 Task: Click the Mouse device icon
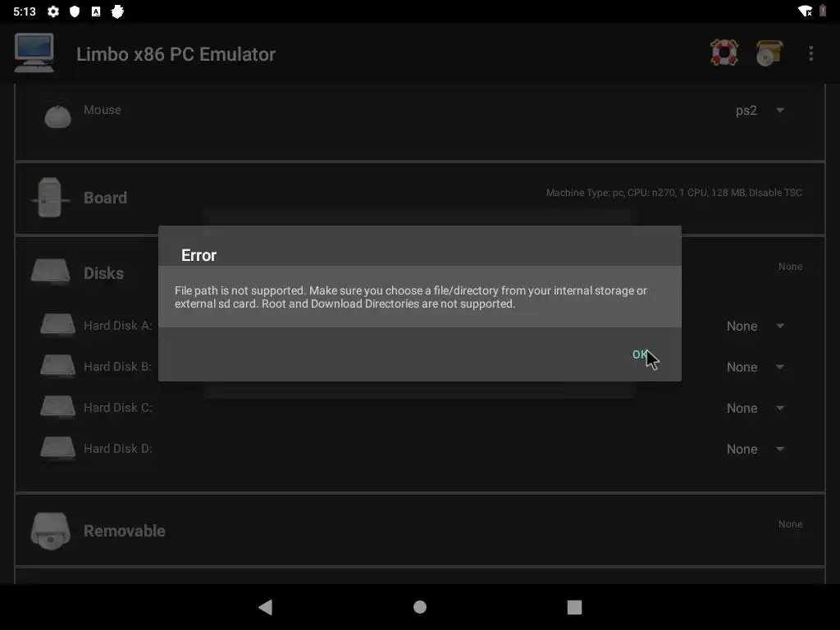pyautogui.click(x=58, y=116)
